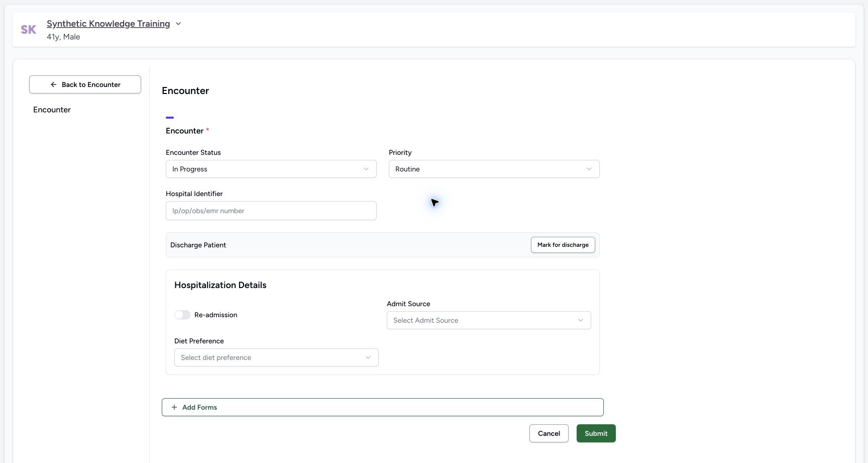Screen dimensions: 868x463
Task: Click the SK patient avatar initials
Action: pos(29,30)
